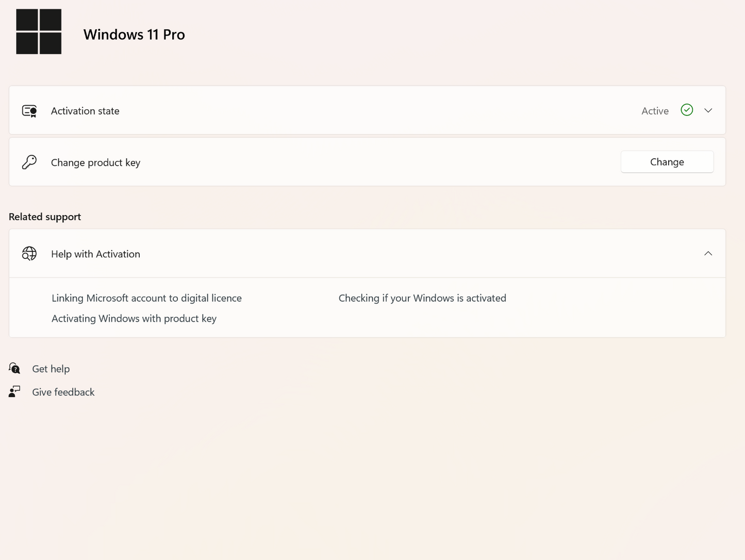The image size is (745, 560).
Task: Click the green activation checkmark icon
Action: coord(687,110)
